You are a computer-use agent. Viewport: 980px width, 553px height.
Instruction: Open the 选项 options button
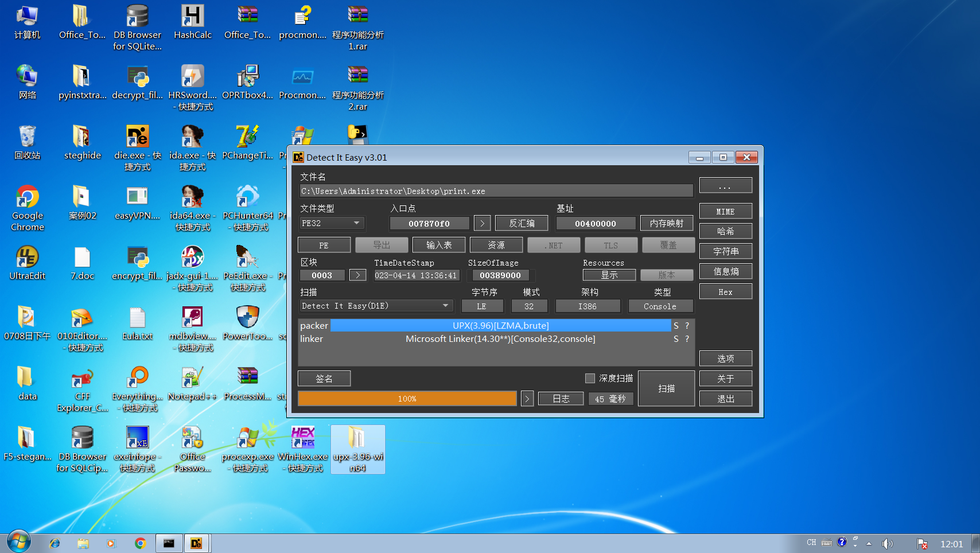[725, 359]
